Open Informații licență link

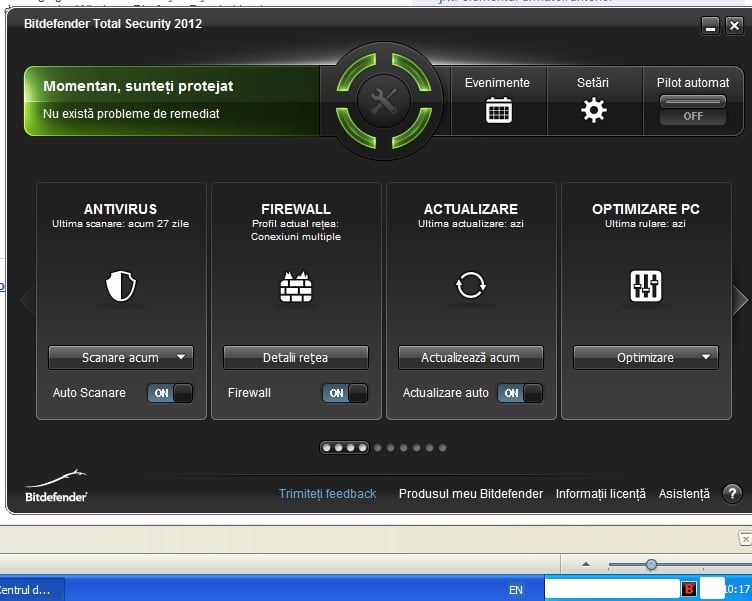point(600,494)
